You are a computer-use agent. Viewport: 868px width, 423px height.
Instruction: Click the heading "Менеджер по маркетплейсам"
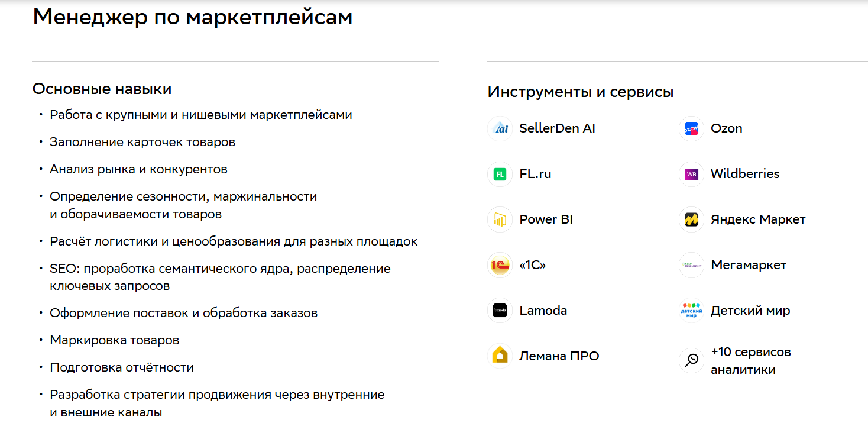[x=193, y=17]
